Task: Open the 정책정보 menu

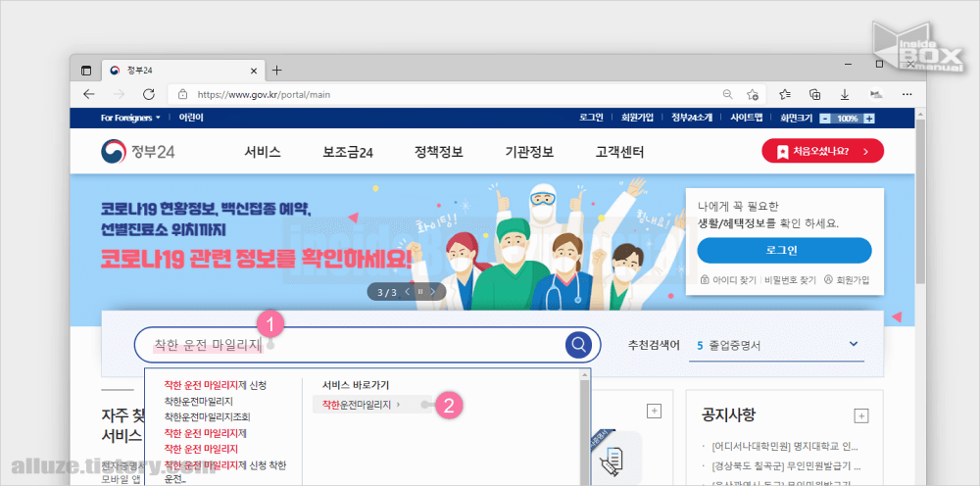Action: tap(439, 152)
